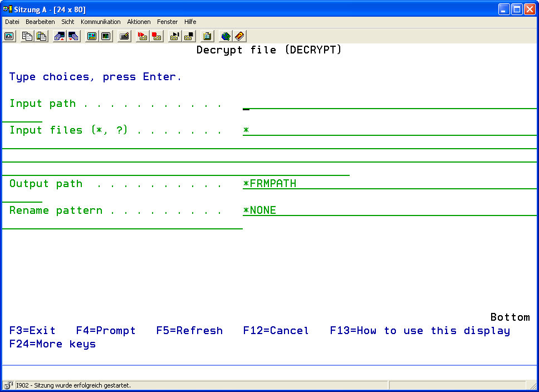Open the Kommunikation menu
The image size is (539, 392).
pyautogui.click(x=100, y=22)
